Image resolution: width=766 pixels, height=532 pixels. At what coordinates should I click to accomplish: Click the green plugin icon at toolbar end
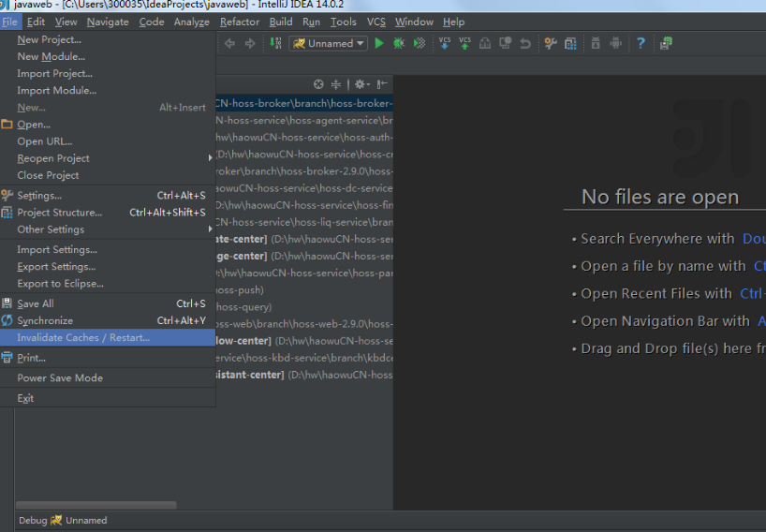pyautogui.click(x=667, y=43)
